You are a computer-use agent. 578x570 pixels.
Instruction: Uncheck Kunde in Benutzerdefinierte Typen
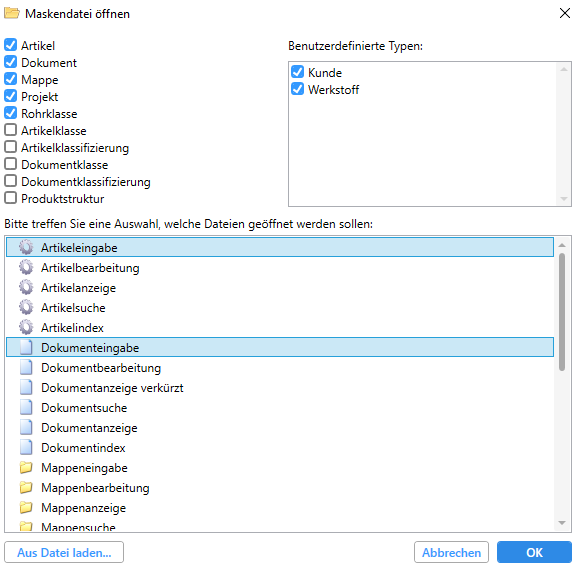pos(297,72)
